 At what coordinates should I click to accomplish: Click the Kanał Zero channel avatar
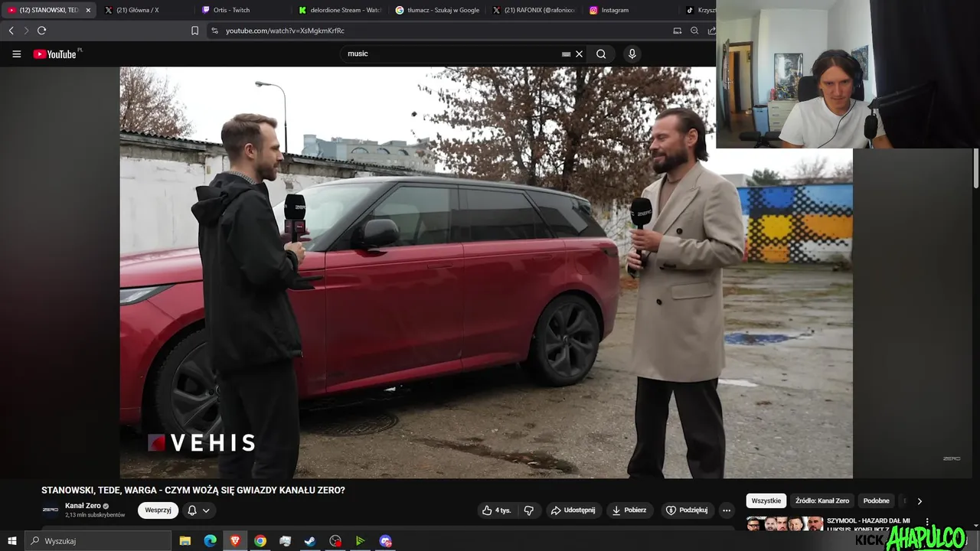coord(51,510)
